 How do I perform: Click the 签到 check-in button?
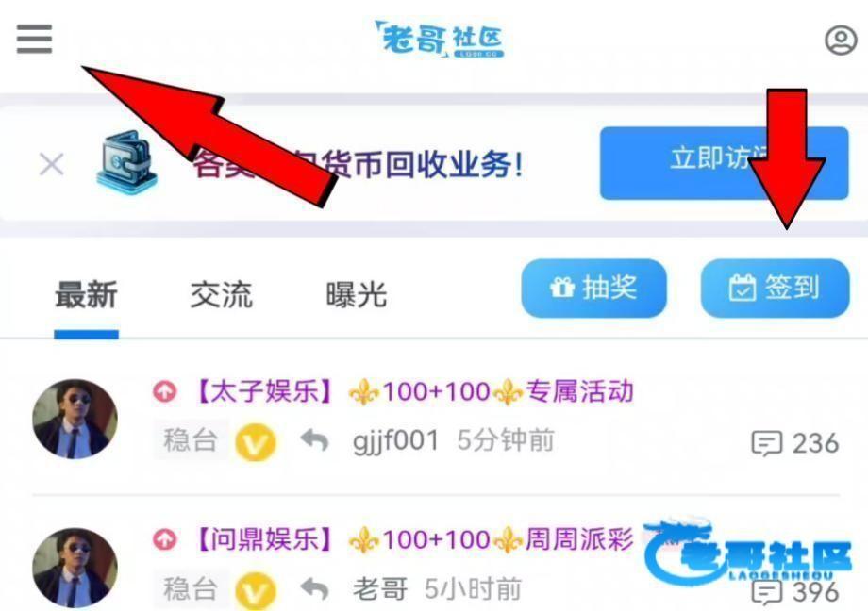coord(775,288)
